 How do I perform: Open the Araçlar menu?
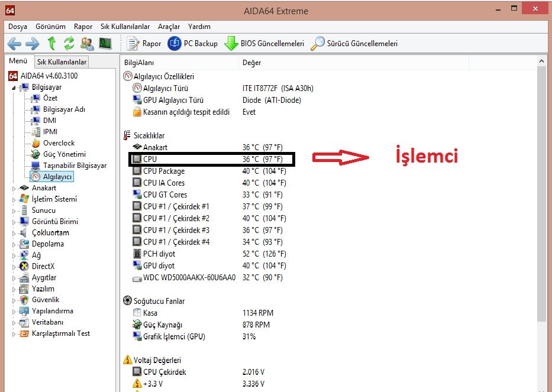coord(169,27)
